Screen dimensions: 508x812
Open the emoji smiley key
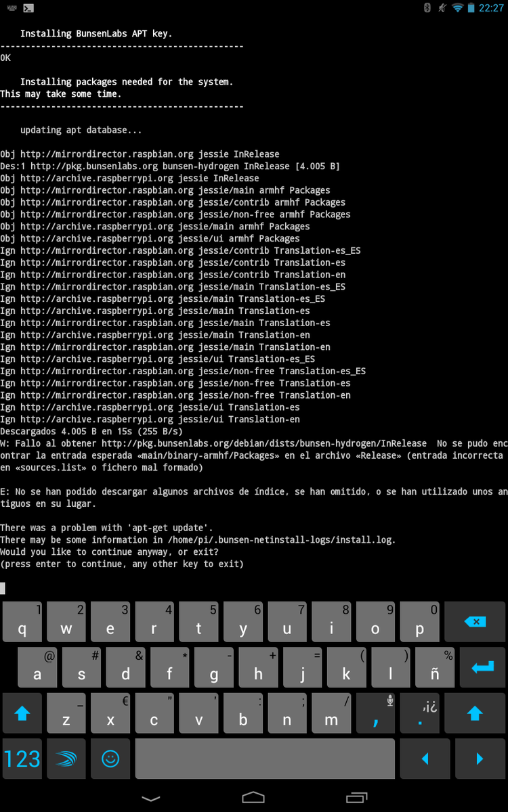pos(110,759)
